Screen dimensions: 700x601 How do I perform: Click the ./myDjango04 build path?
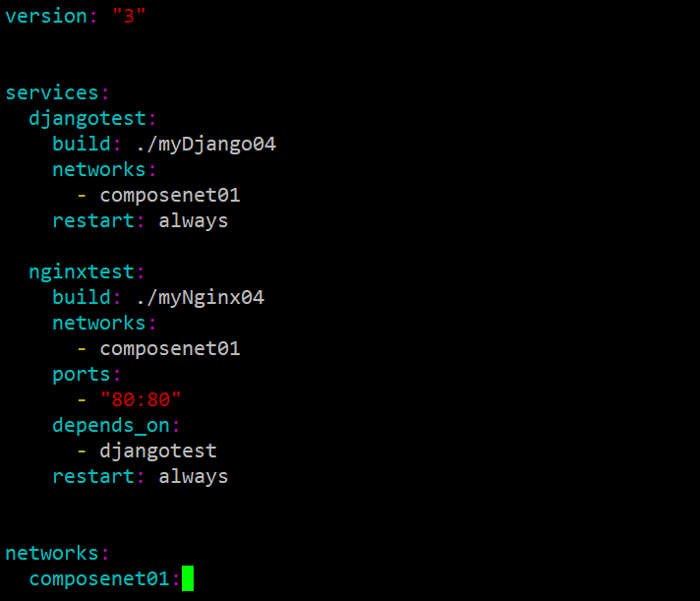(x=205, y=145)
